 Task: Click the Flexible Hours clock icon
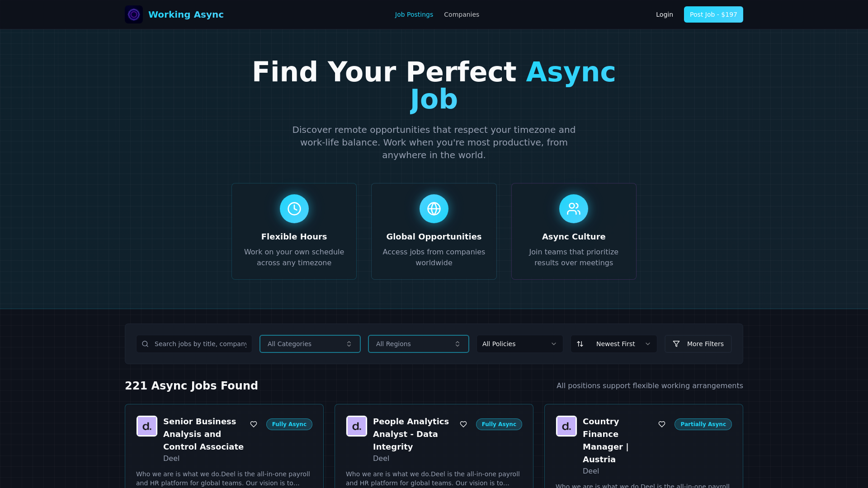click(x=294, y=209)
